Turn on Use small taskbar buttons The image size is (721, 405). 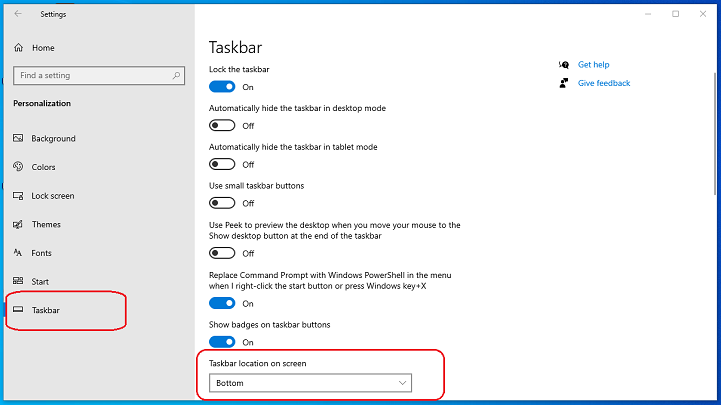coord(222,203)
